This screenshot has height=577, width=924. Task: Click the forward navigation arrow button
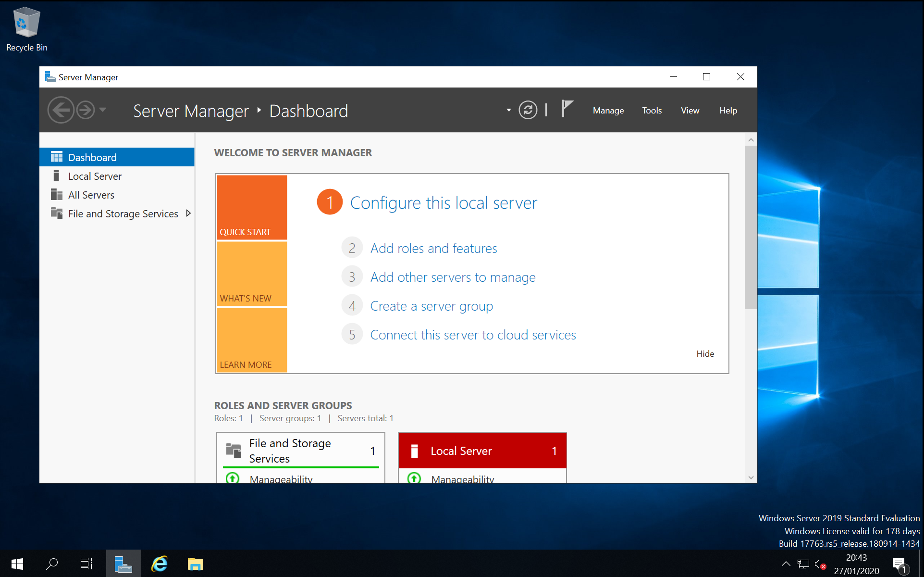(86, 110)
